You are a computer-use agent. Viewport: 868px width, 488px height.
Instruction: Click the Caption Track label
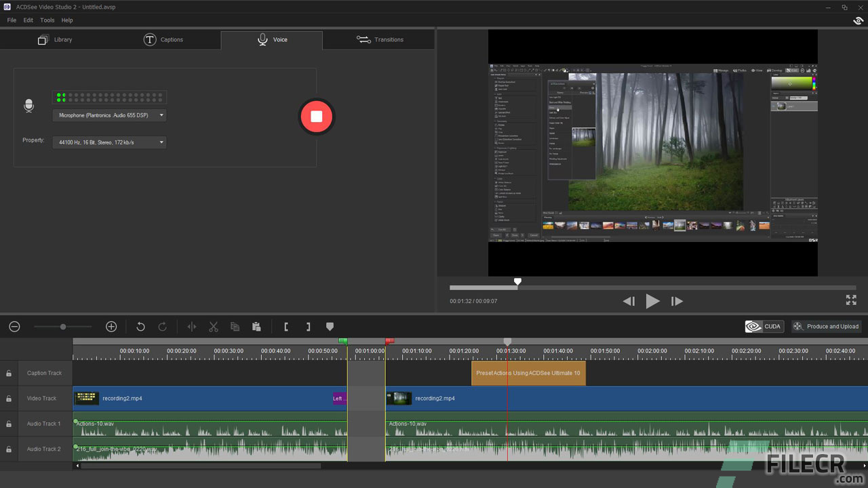click(44, 373)
